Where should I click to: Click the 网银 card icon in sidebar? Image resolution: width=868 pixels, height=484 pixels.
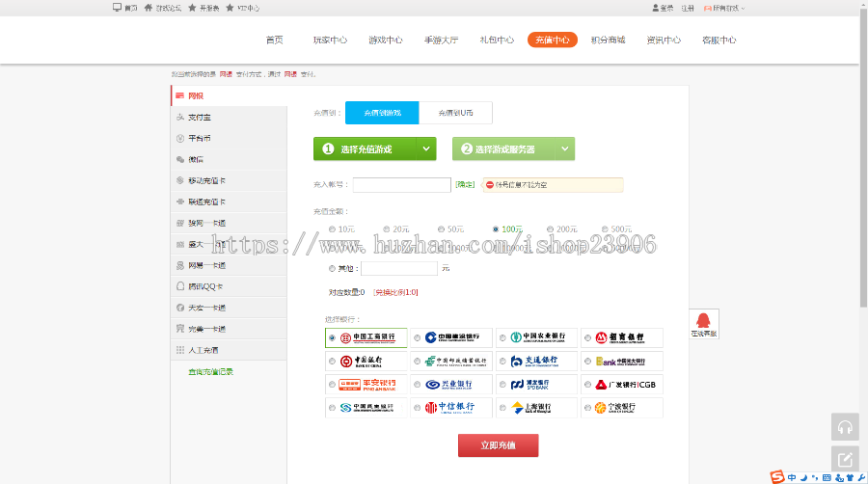click(180, 95)
